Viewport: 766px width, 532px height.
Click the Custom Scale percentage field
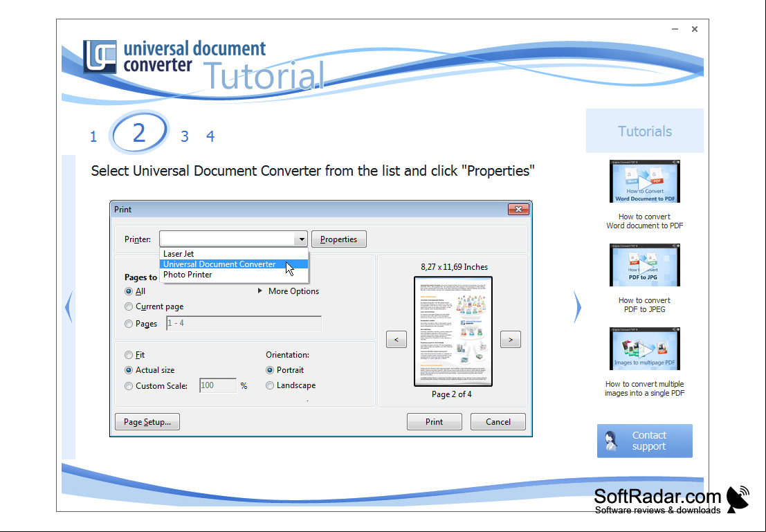click(218, 385)
